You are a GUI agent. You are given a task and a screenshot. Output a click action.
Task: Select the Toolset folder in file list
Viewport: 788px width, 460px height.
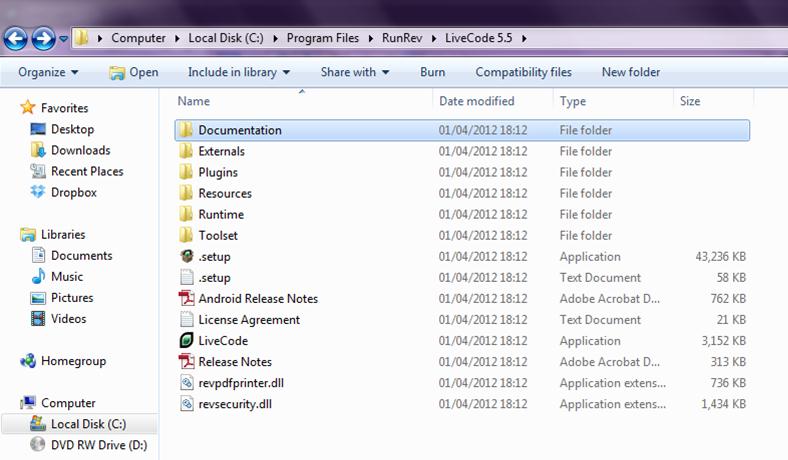coord(217,236)
